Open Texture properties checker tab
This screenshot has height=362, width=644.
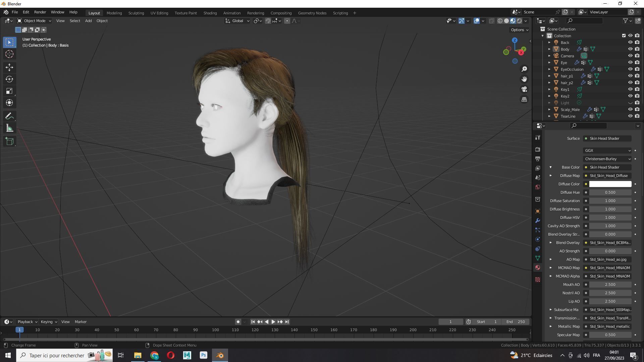tap(538, 280)
